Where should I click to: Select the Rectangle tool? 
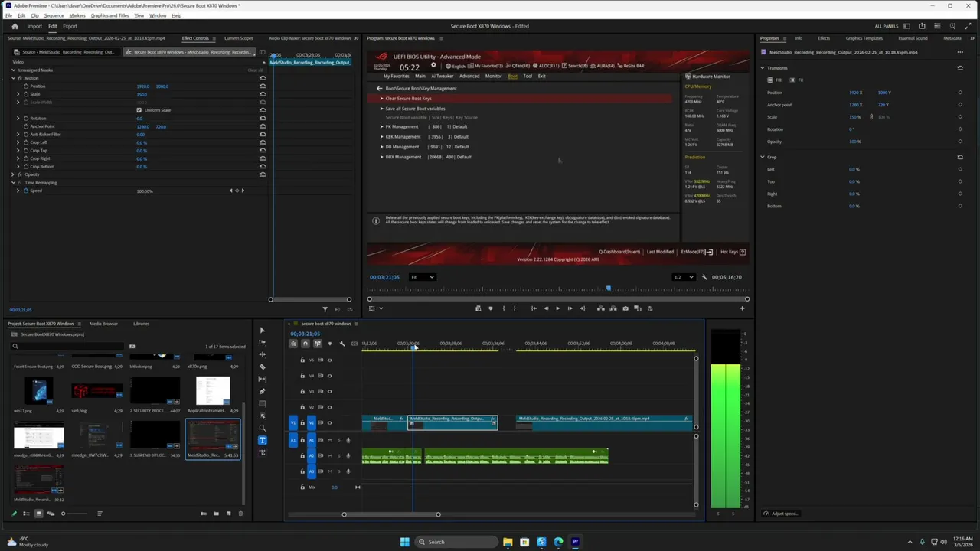tap(262, 403)
